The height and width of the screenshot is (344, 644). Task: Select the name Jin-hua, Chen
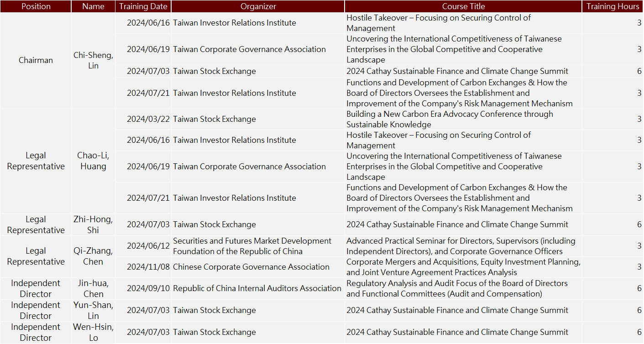click(x=93, y=288)
